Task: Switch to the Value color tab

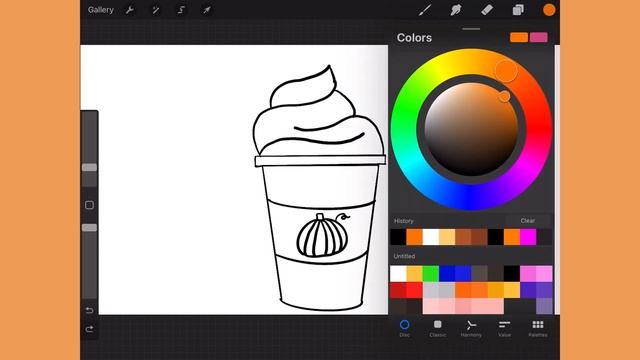Action: click(x=504, y=328)
